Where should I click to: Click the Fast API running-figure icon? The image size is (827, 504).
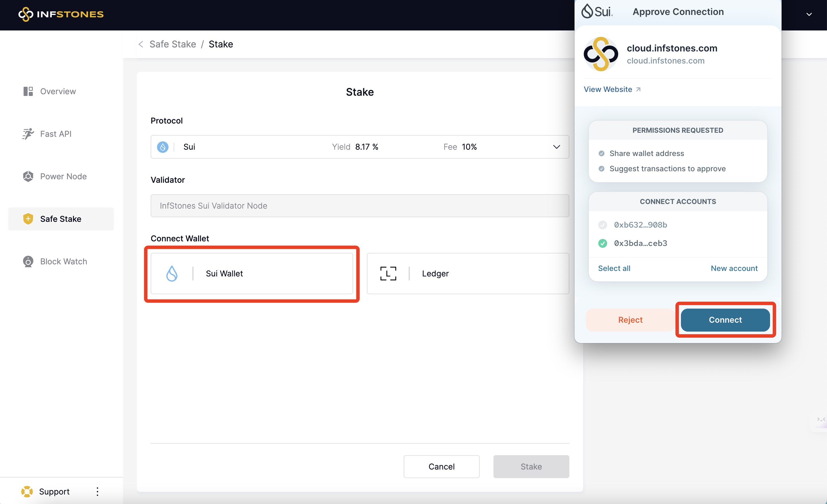click(28, 134)
